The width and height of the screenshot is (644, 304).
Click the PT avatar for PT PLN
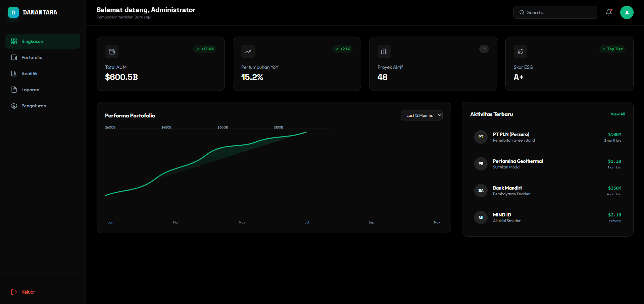tap(481, 137)
